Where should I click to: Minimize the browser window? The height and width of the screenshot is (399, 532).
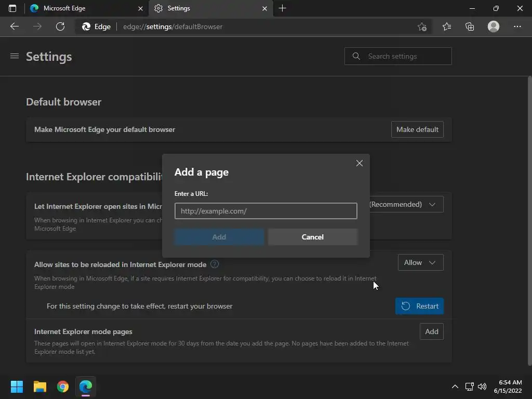pos(472,8)
